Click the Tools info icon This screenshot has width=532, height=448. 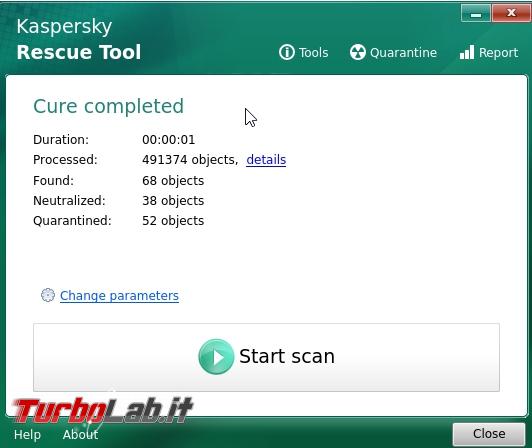(x=287, y=53)
